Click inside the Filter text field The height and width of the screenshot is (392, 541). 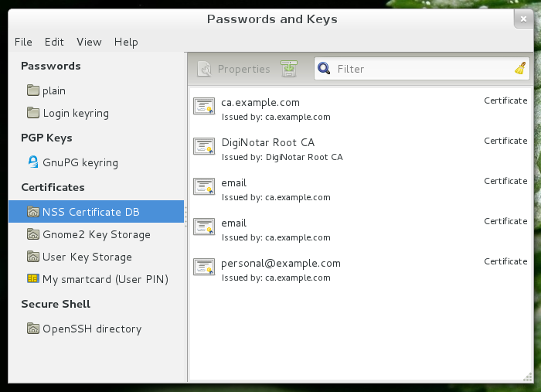422,69
